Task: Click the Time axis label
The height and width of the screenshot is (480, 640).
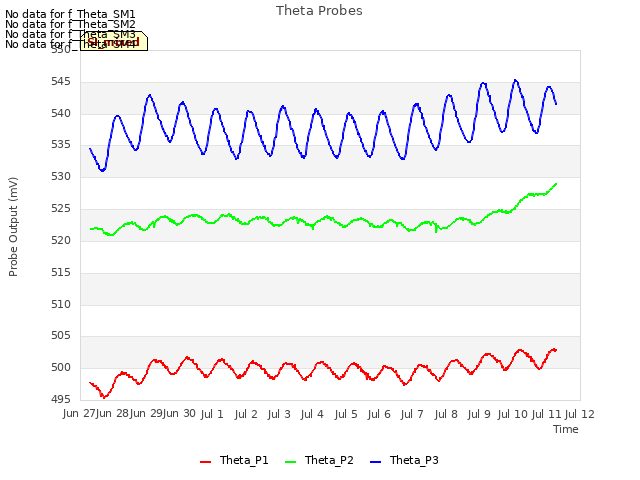Action: click(x=566, y=429)
